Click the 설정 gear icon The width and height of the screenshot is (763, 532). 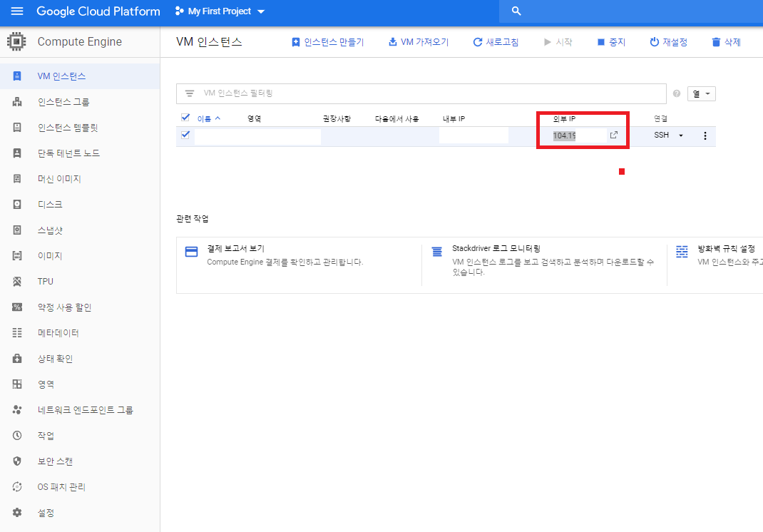tap(17, 513)
